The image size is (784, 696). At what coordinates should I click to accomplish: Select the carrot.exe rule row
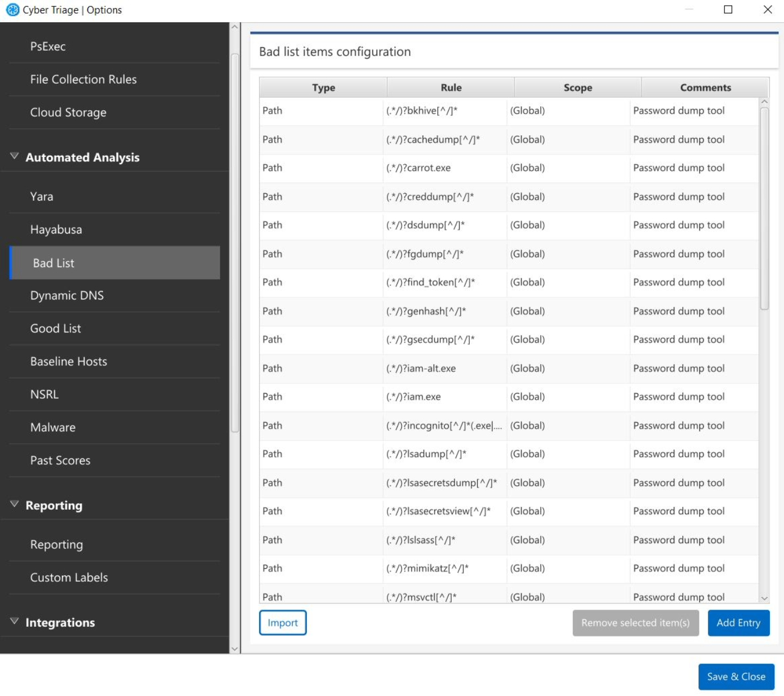[418, 168]
